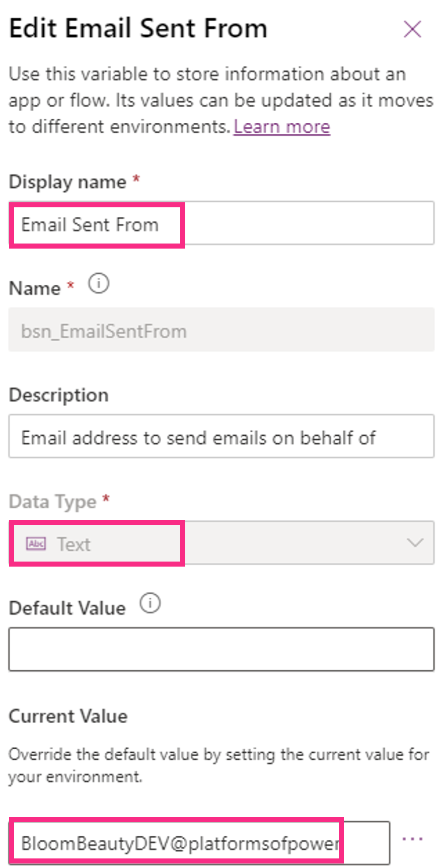This screenshot has width=443, height=868.
Task: Click the Current Value heading
Action: click(67, 716)
